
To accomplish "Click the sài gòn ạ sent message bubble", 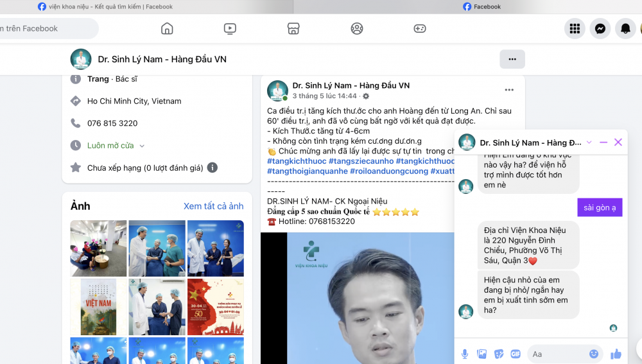I will pyautogui.click(x=600, y=207).
